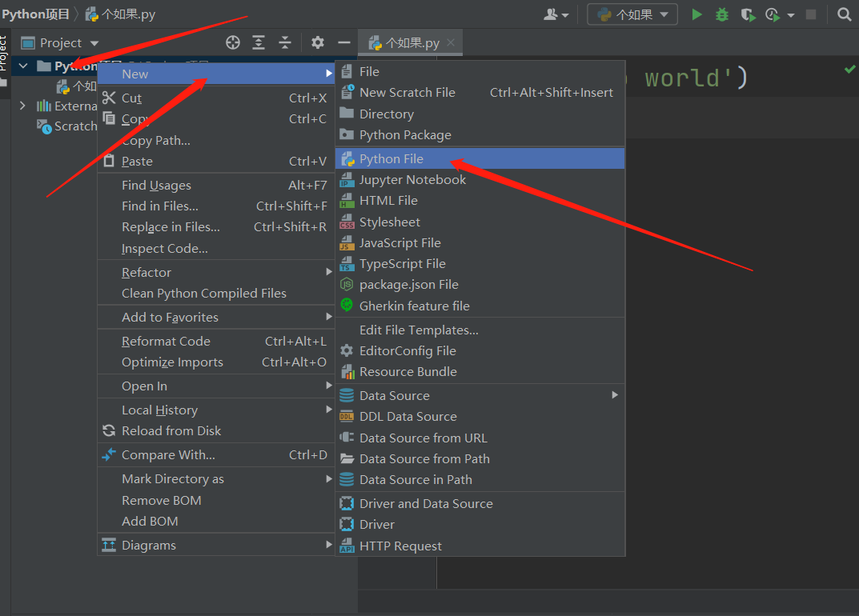Click Find in Files... entry
Viewport: 859px width, 616px height.
pos(216,206)
